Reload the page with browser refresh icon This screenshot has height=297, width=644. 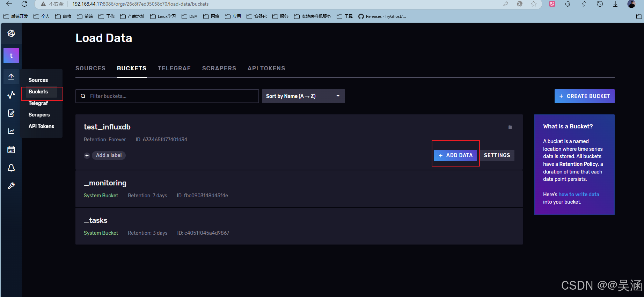[x=24, y=4]
